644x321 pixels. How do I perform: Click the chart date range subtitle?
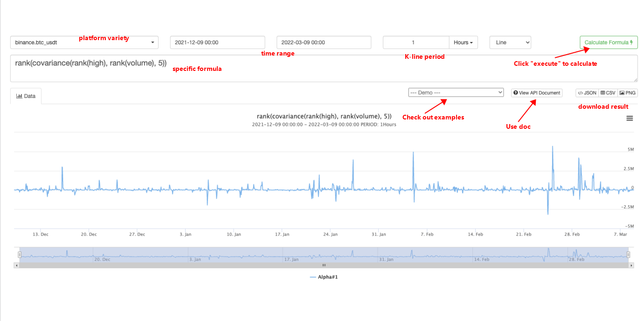coord(324,125)
